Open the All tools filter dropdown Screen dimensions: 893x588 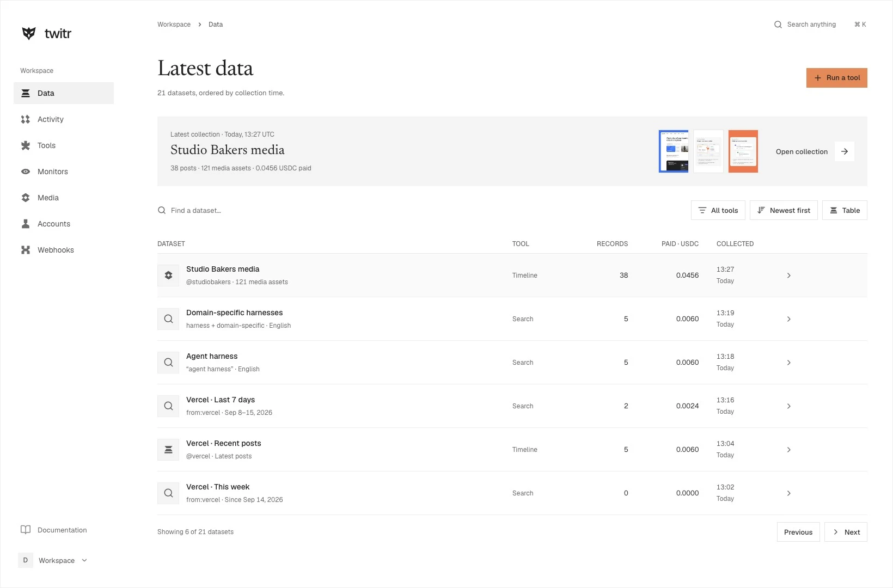coord(718,211)
